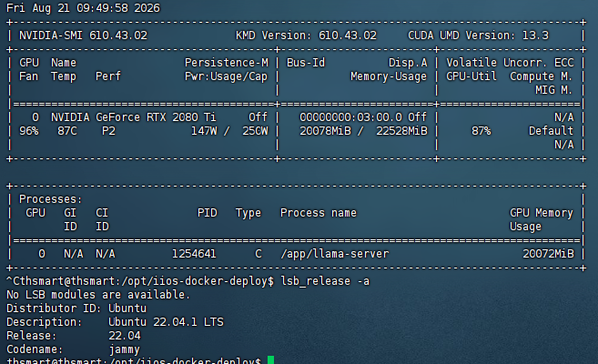Screen dimensions: 598x364
Task: Click the timestamp 'Fri Aug 21 09:49:58 2026'
Action: (83, 8)
